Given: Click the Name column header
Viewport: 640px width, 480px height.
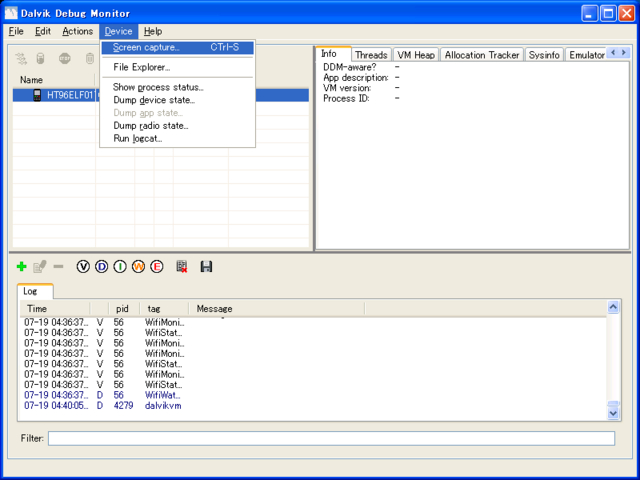Looking at the screenshot, I should (54, 80).
